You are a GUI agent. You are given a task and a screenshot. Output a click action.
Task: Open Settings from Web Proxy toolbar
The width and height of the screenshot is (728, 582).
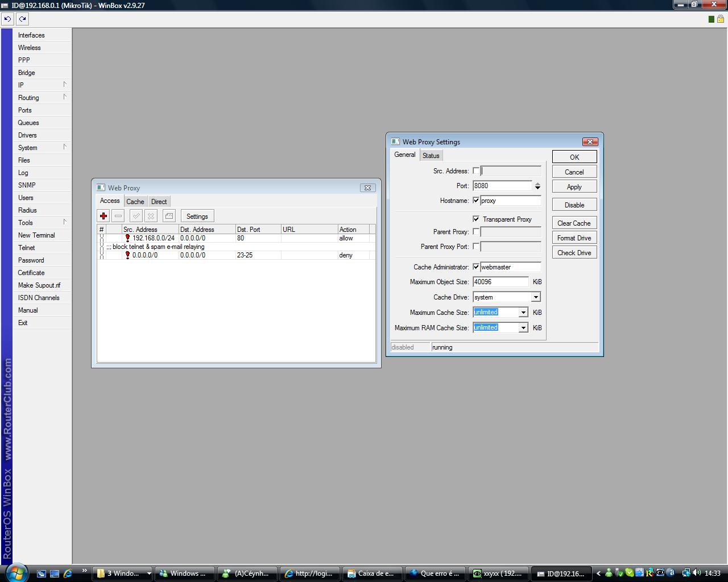click(x=197, y=216)
